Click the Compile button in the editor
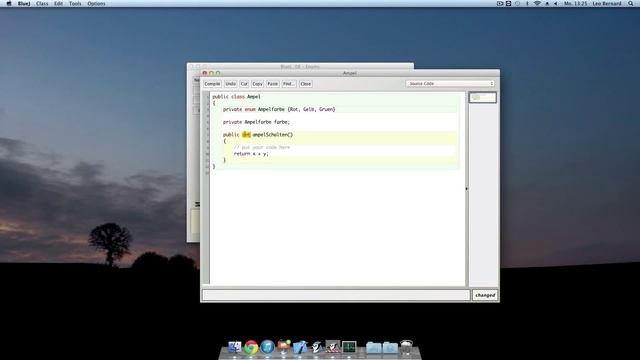 (x=212, y=84)
